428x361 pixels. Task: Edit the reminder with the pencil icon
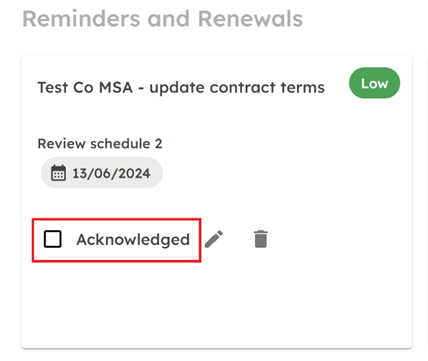click(214, 239)
